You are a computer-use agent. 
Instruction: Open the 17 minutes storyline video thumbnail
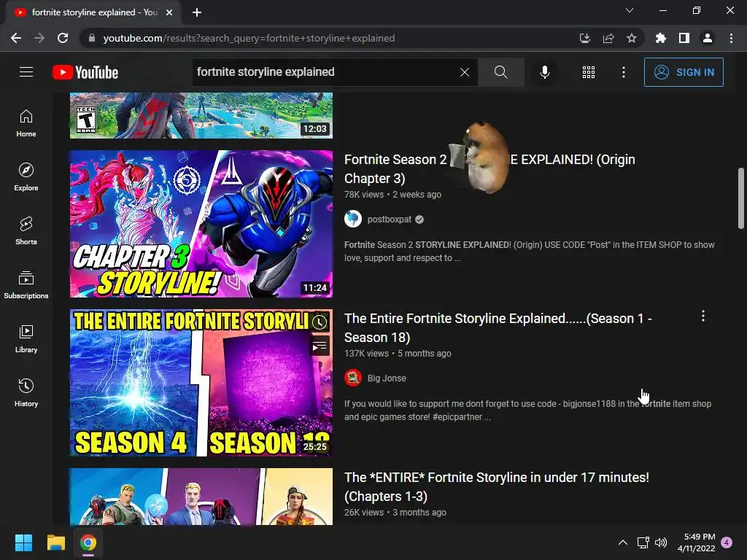point(201,497)
